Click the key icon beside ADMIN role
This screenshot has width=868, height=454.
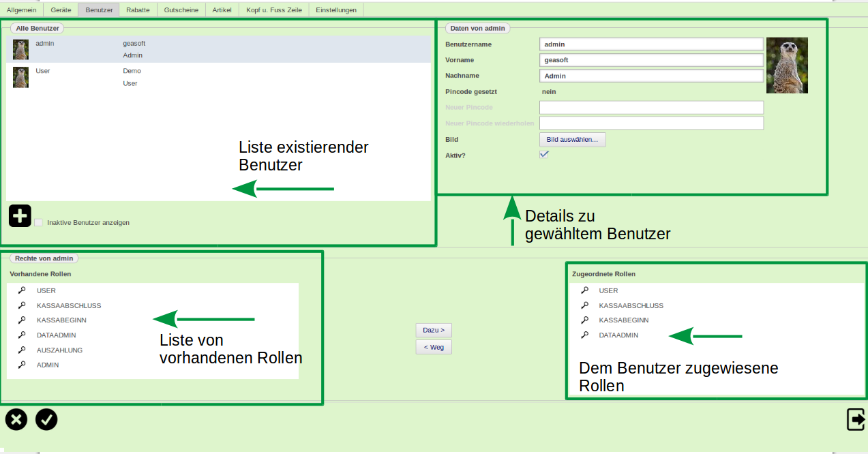tap(21, 365)
